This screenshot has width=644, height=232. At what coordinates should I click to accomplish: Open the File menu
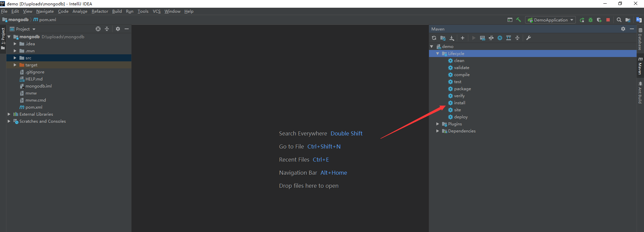click(x=4, y=11)
